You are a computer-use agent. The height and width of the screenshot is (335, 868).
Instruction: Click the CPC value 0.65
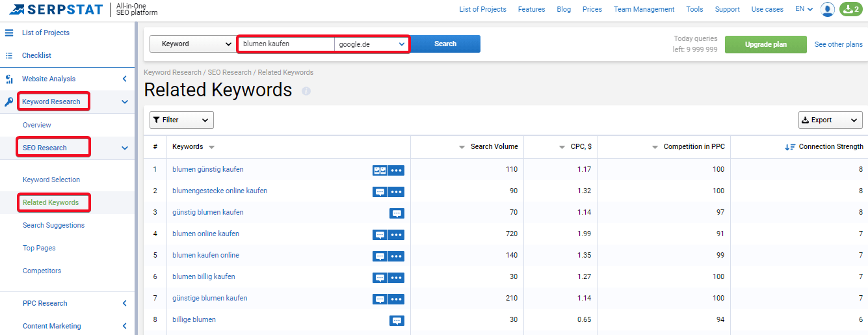tap(585, 319)
